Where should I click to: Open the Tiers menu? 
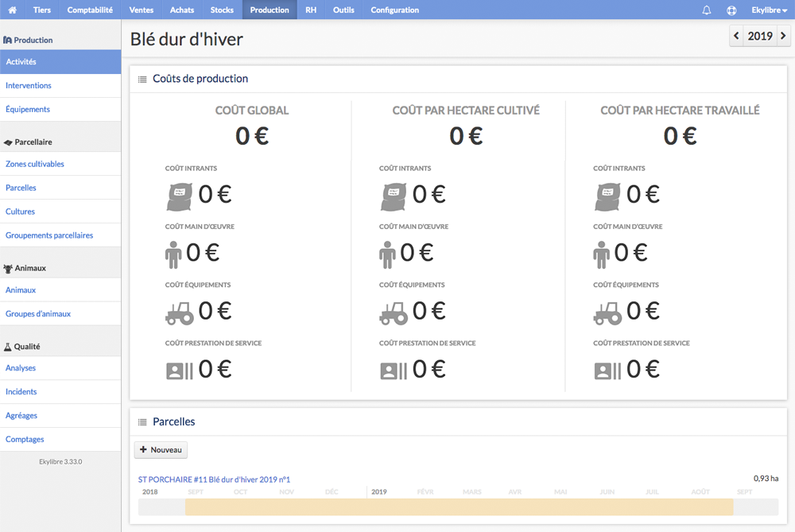click(x=41, y=10)
